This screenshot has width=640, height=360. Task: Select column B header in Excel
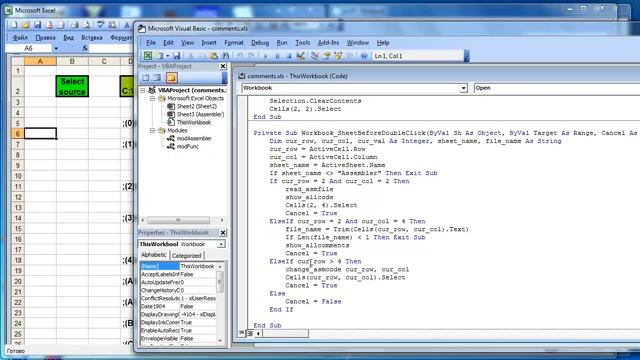72,61
